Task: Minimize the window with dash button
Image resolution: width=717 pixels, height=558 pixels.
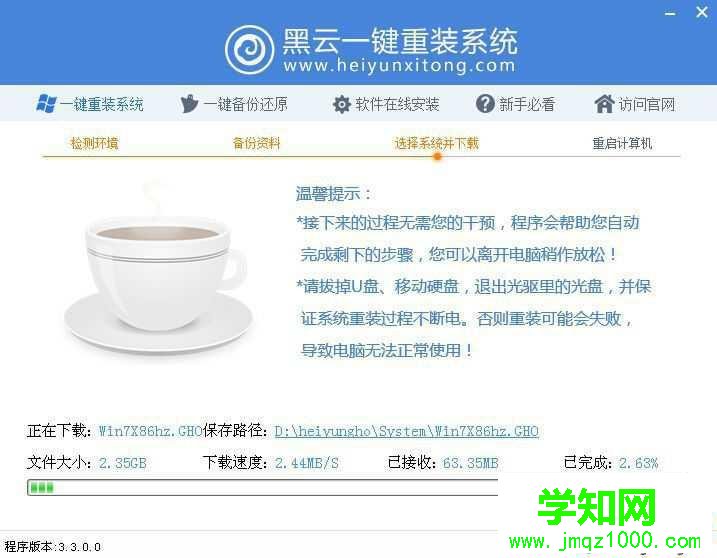Action: 670,14
